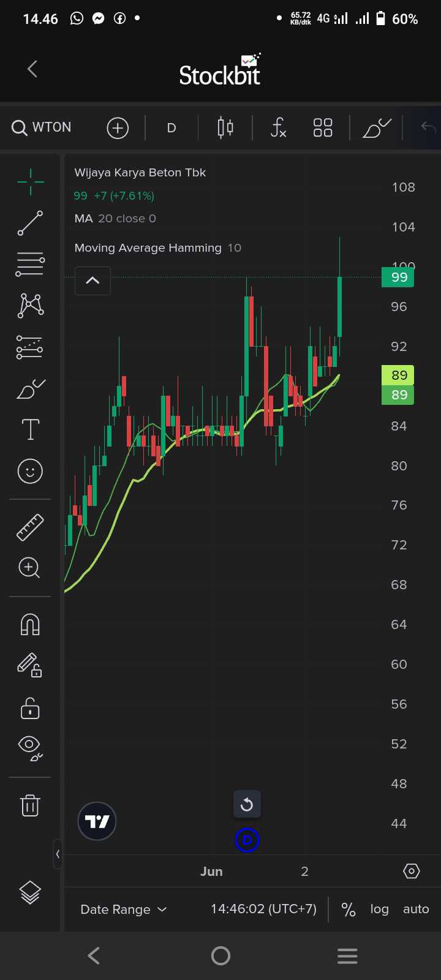The width and height of the screenshot is (441, 980).
Task: Toggle lock all drawings
Action: (x=30, y=708)
